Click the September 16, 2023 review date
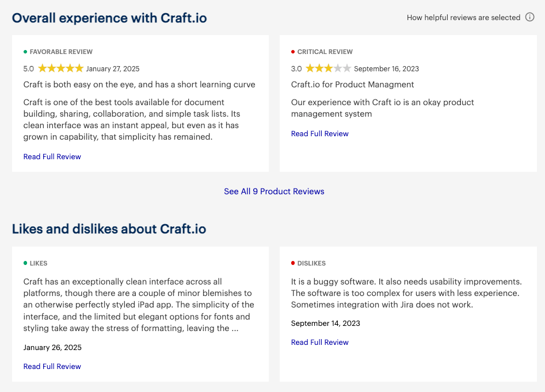The width and height of the screenshot is (545, 392). coord(387,69)
